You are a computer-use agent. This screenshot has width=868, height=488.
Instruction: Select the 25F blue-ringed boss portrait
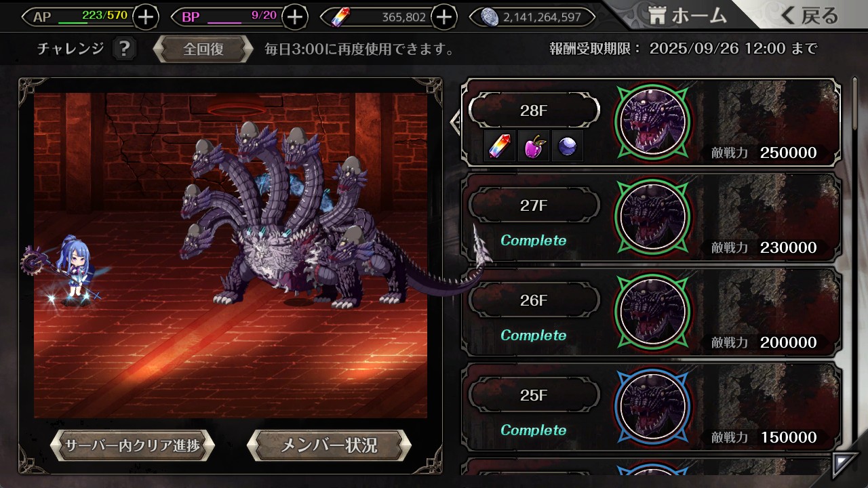pyautogui.click(x=652, y=406)
